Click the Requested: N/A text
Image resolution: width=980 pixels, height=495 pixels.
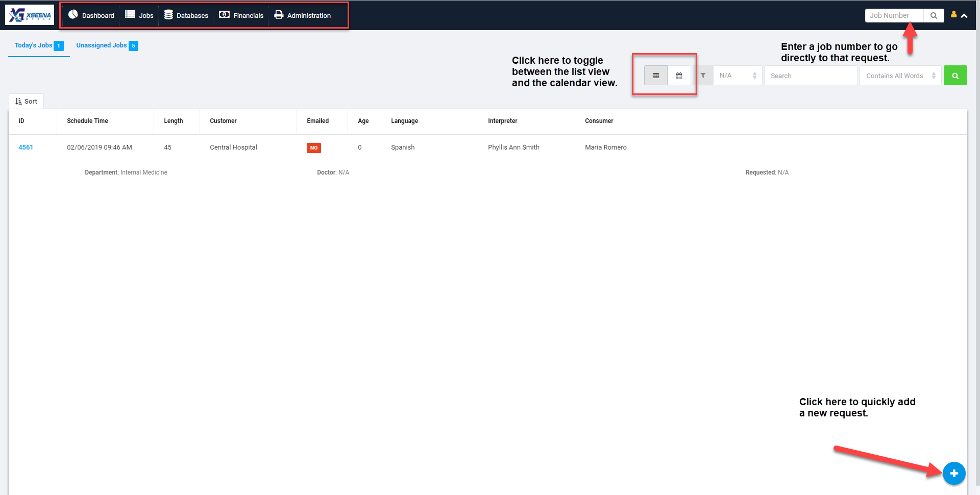[767, 172]
